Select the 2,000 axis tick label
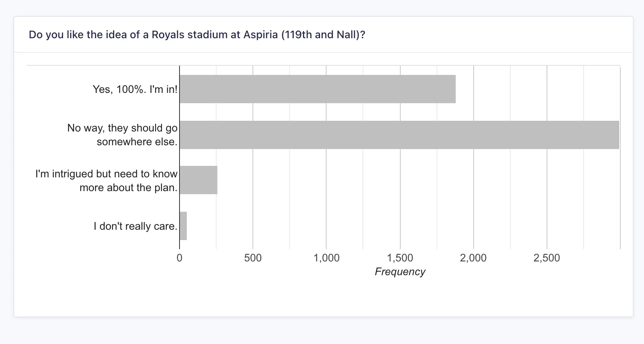 click(473, 258)
